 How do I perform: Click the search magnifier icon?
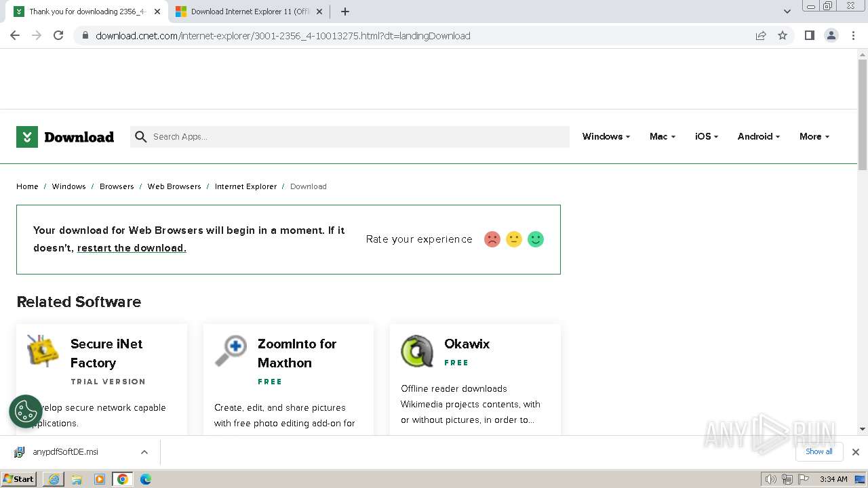[x=141, y=137]
